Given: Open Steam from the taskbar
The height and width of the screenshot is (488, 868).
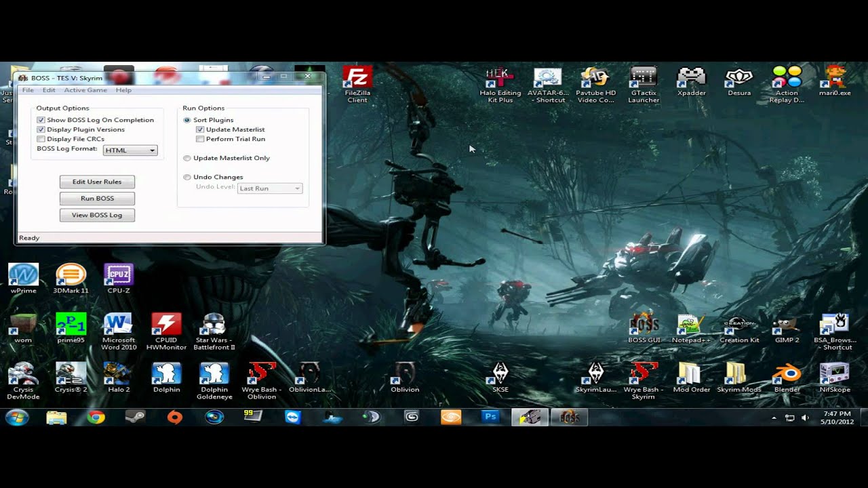Looking at the screenshot, I should pos(135,418).
